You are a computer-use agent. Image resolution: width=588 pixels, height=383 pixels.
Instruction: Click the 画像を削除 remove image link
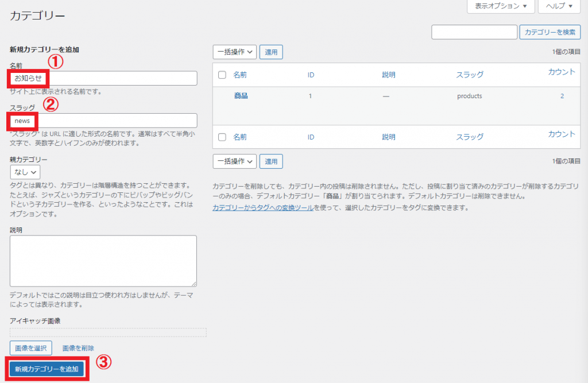coord(78,348)
